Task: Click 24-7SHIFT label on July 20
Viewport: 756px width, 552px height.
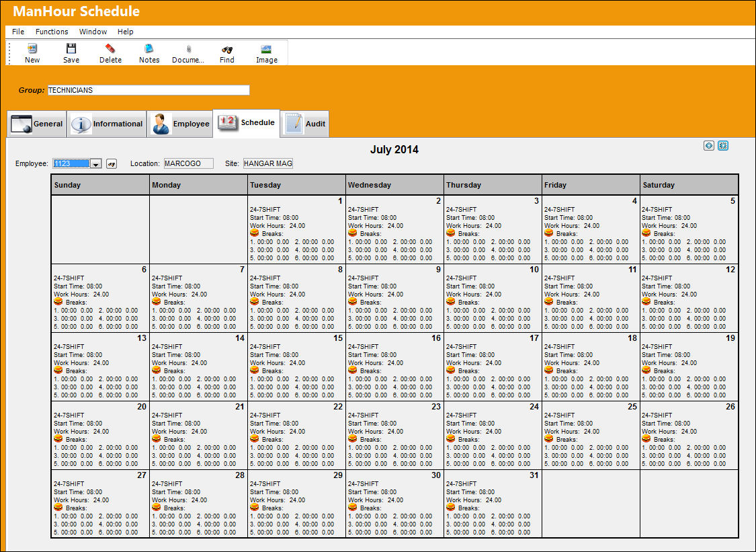Action: [x=69, y=415]
